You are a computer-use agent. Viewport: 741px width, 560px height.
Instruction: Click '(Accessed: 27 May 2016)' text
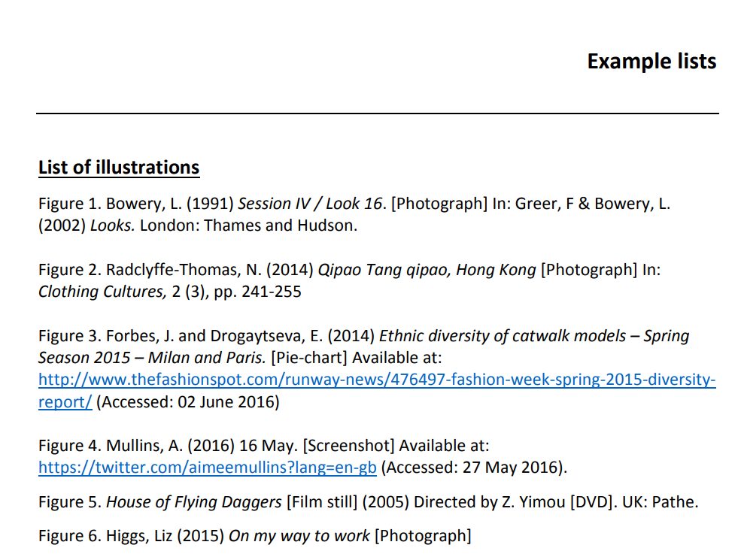pyautogui.click(x=474, y=468)
